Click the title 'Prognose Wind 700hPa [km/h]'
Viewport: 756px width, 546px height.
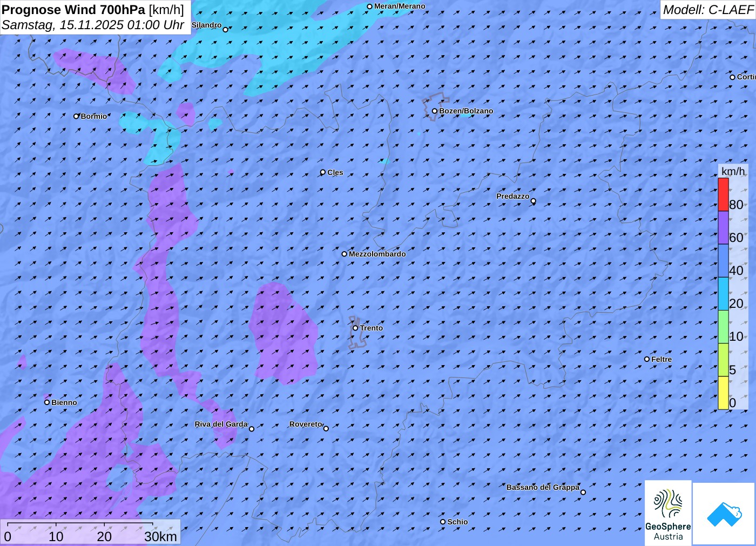[93, 10]
